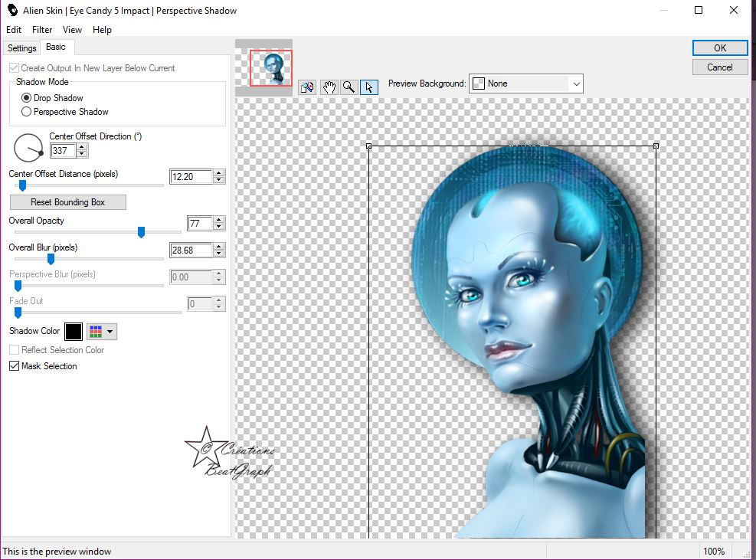Switch to the Basic tab
The image size is (756, 560).
56,47
